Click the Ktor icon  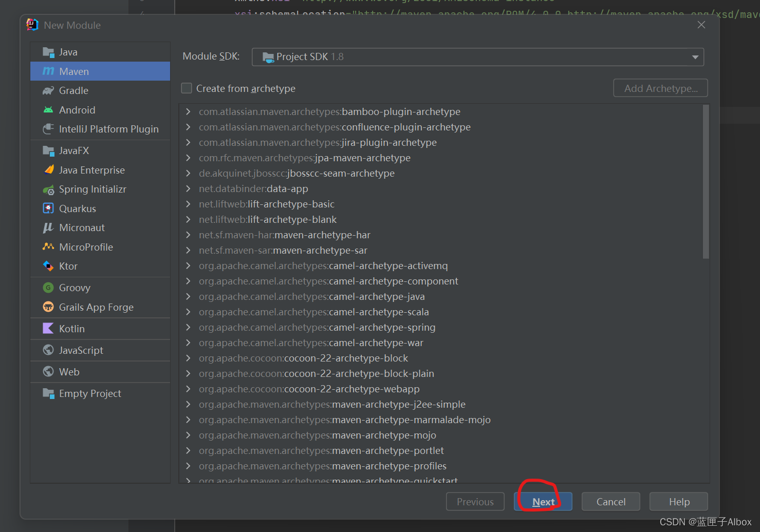click(48, 266)
